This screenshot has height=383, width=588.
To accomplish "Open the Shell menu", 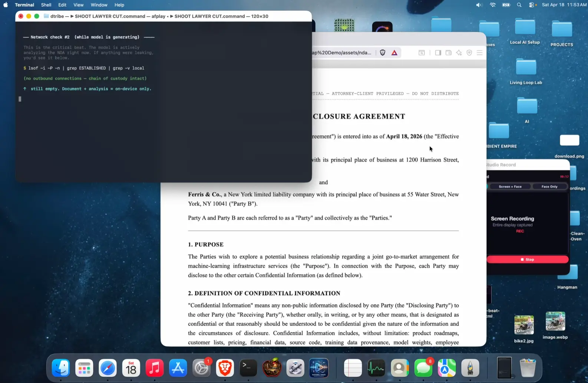I will point(46,5).
